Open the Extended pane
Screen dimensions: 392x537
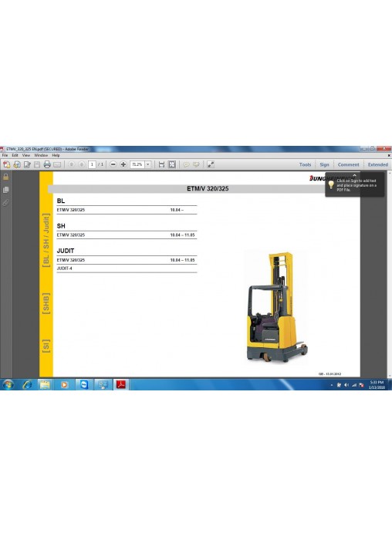point(378,165)
